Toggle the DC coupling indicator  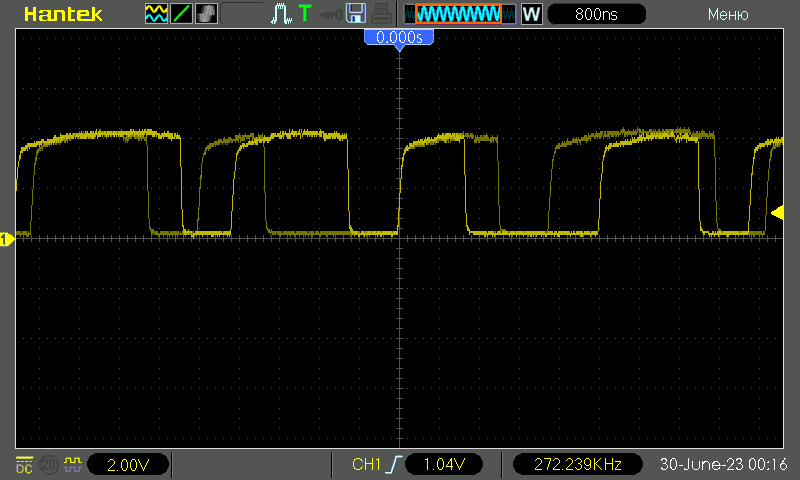[23, 464]
